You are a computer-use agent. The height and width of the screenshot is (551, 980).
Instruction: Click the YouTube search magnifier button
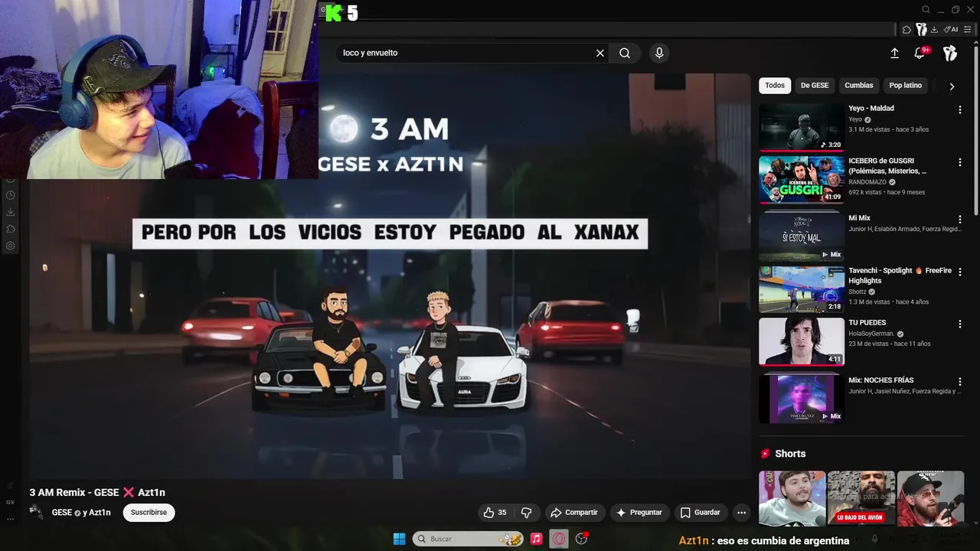click(x=625, y=53)
